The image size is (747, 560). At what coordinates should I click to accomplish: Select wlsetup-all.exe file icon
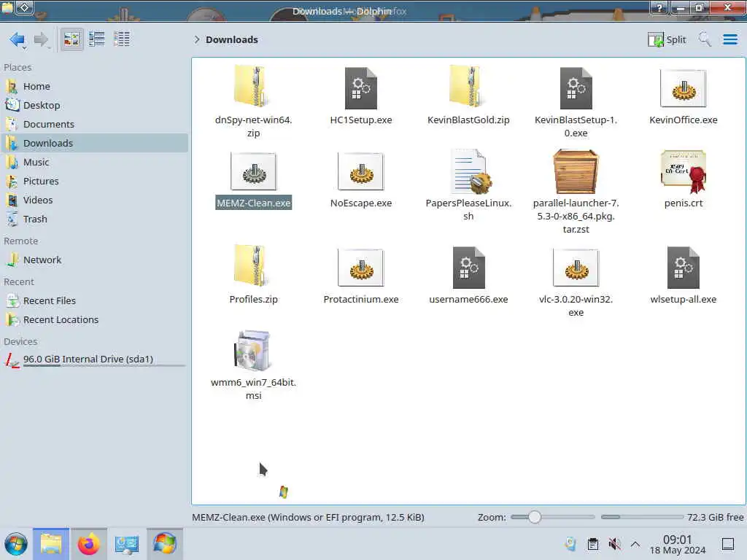683,267
